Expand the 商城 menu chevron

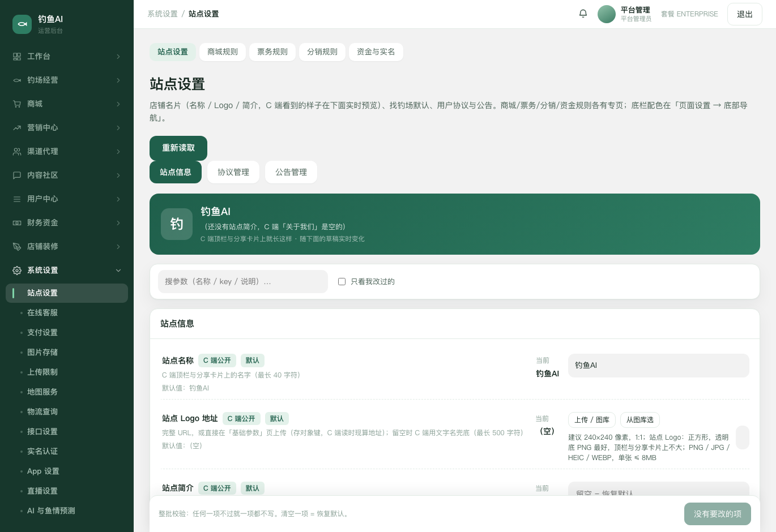click(118, 104)
